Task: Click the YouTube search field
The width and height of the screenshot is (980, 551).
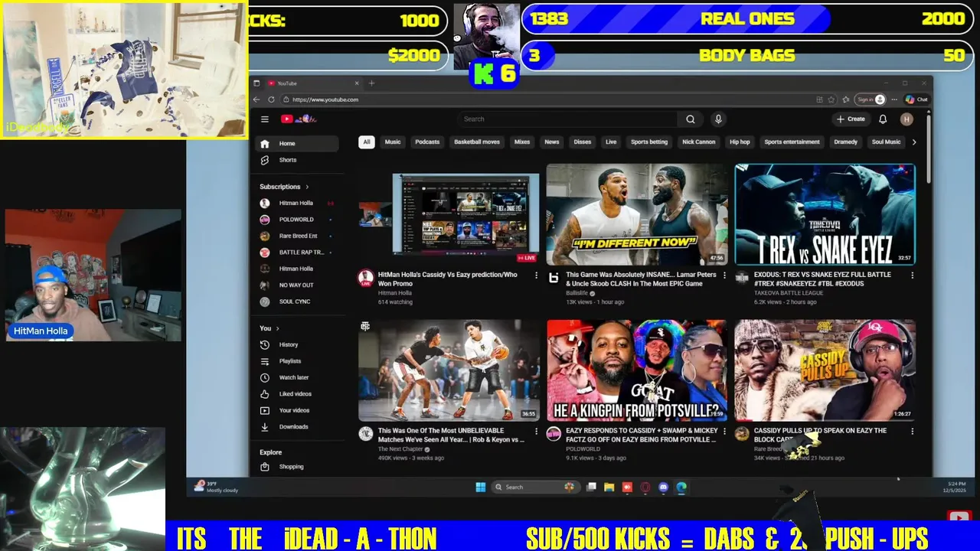Action: (568, 119)
